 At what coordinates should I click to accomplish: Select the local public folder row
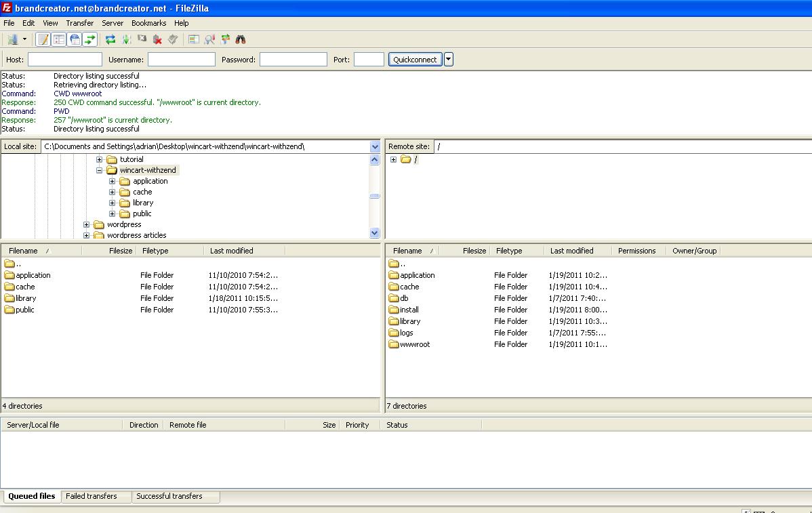[190, 310]
